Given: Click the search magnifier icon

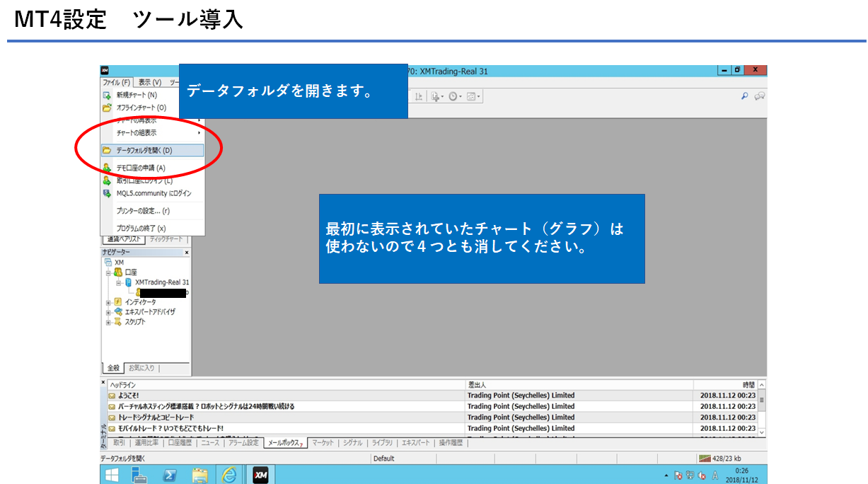Looking at the screenshot, I should (745, 96).
